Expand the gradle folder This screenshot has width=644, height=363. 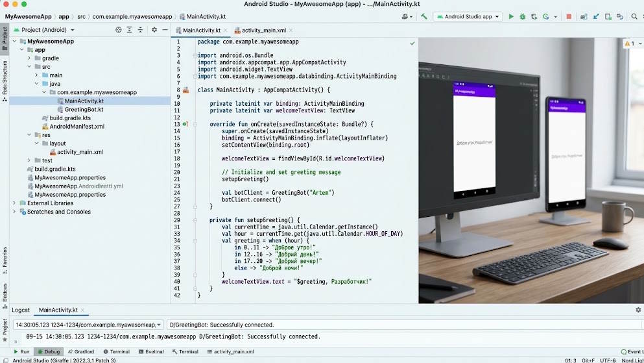coord(29,58)
